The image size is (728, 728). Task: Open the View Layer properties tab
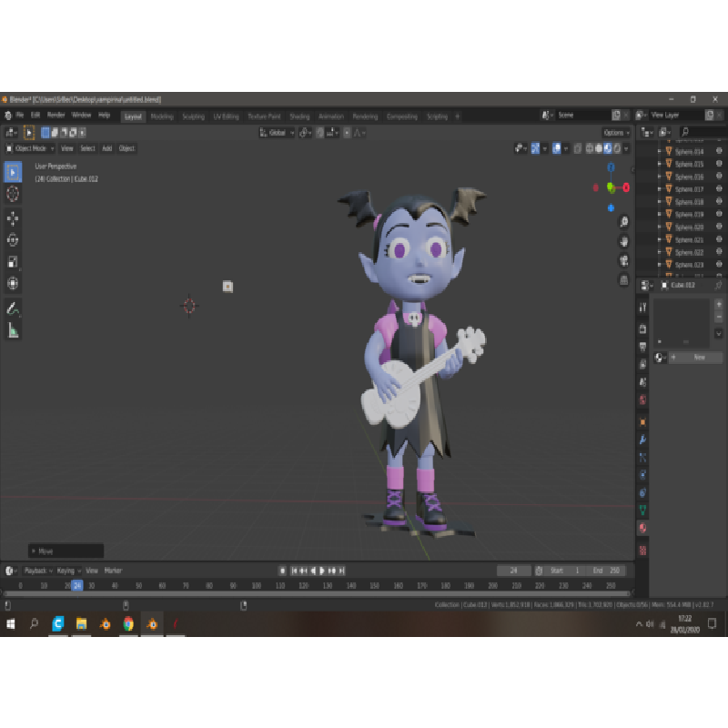click(x=643, y=365)
